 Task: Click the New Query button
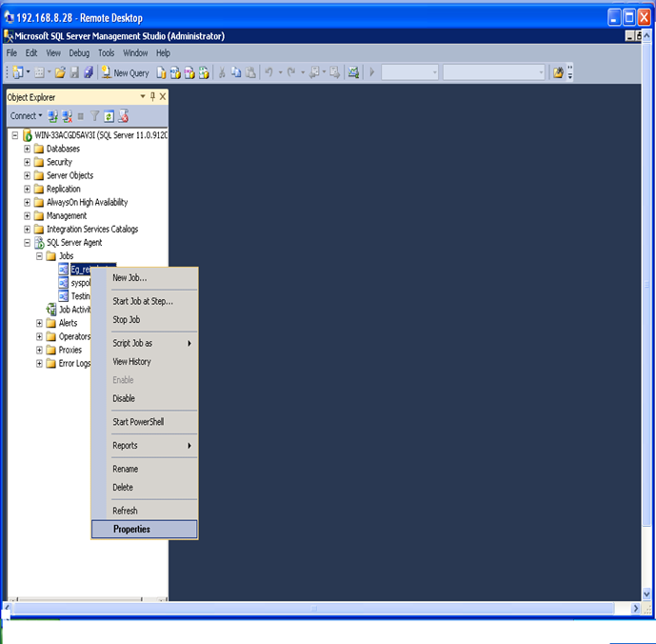[125, 72]
